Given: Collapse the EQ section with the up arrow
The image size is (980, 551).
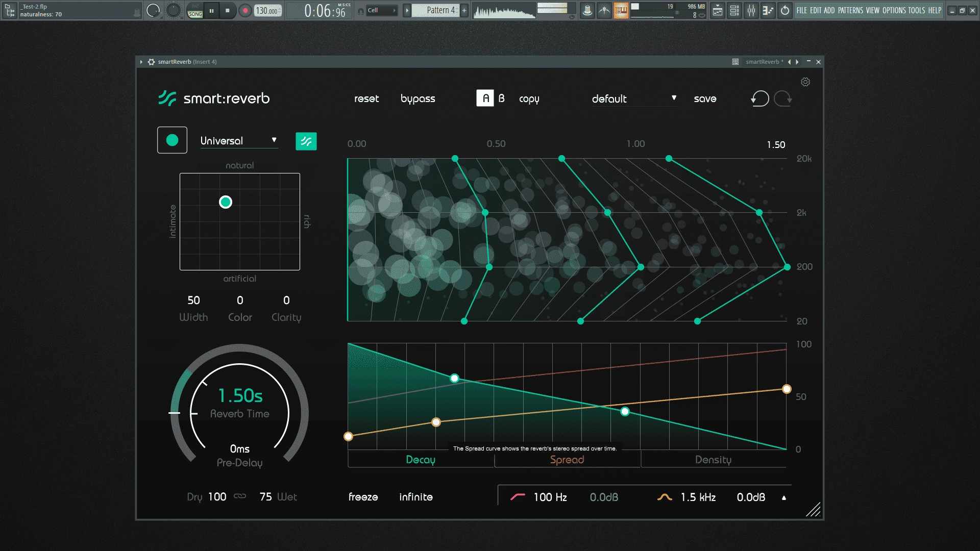Looking at the screenshot, I should pos(784,497).
